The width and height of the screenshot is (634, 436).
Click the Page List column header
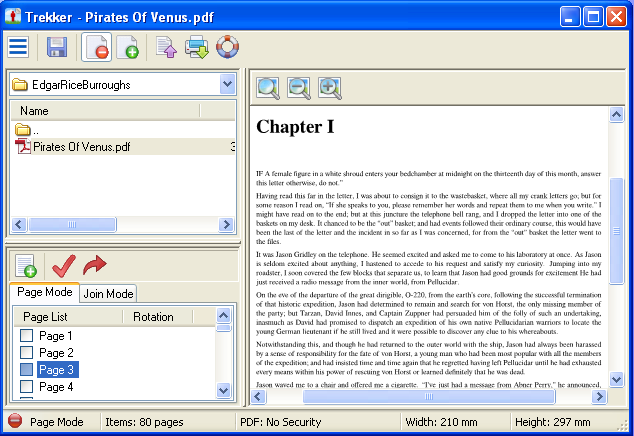[x=68, y=317]
